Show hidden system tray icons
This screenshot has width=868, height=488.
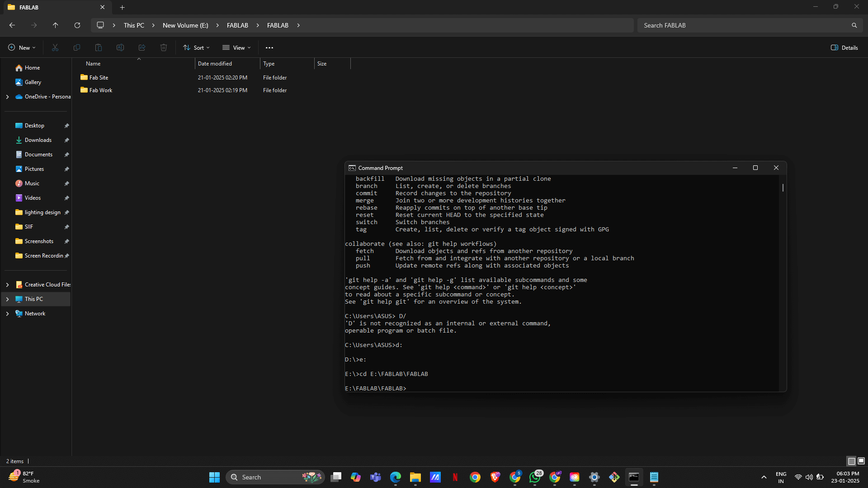click(x=764, y=477)
